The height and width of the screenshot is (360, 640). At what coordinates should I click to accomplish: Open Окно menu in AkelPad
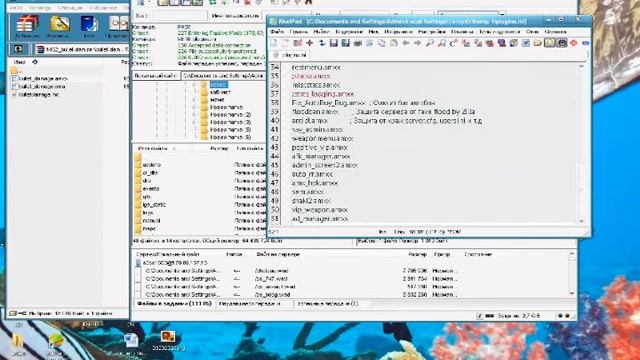pyautogui.click(x=532, y=31)
